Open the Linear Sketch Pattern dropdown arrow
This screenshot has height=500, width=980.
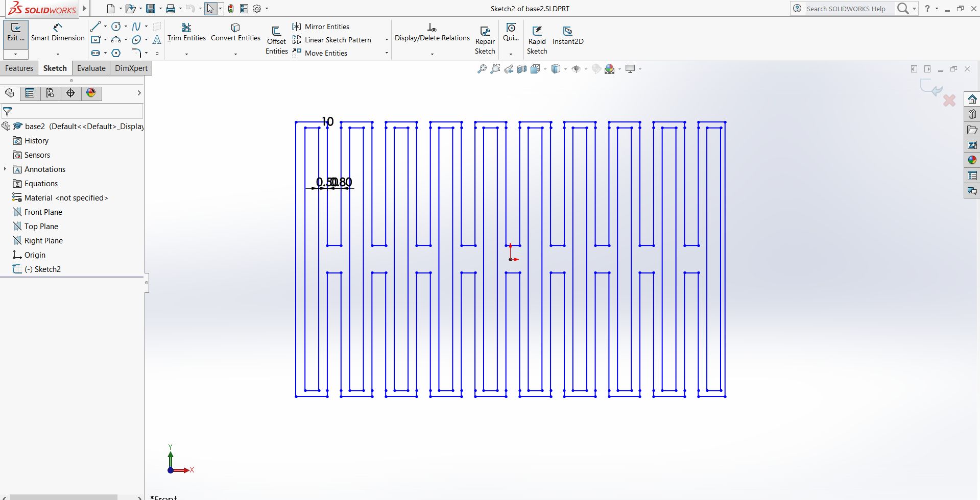click(387, 40)
